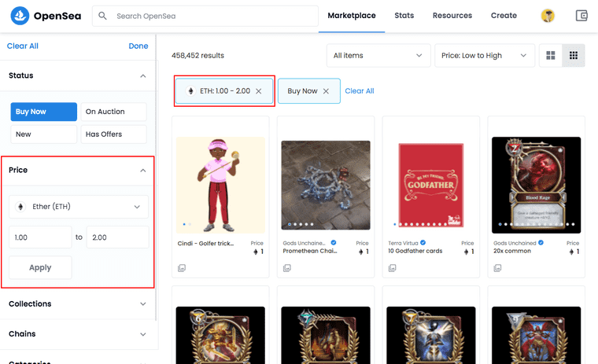Collapse the Price section
This screenshot has width=598, height=364.
click(x=142, y=171)
